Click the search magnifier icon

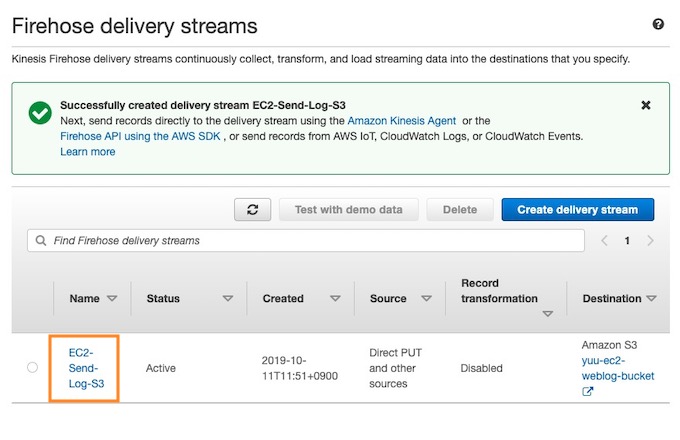click(41, 241)
